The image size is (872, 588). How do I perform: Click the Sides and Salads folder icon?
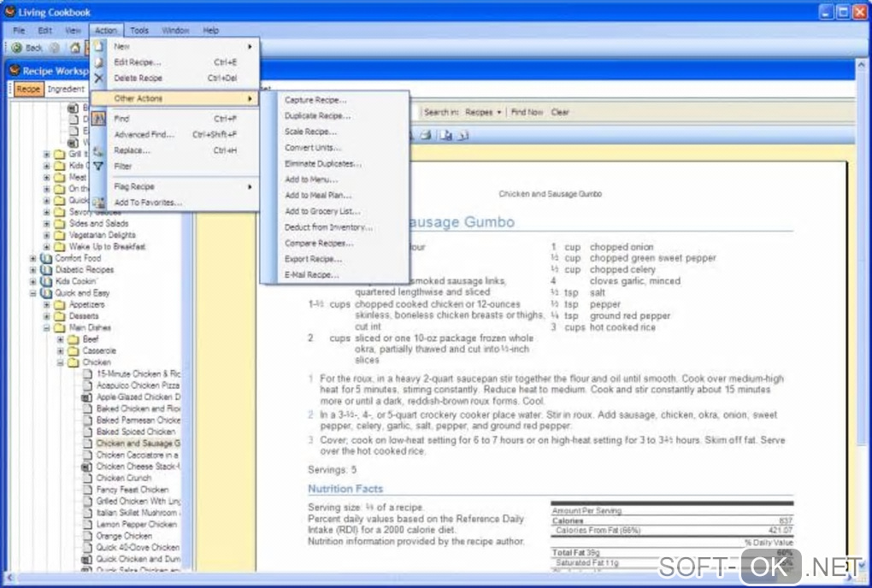[60, 223]
